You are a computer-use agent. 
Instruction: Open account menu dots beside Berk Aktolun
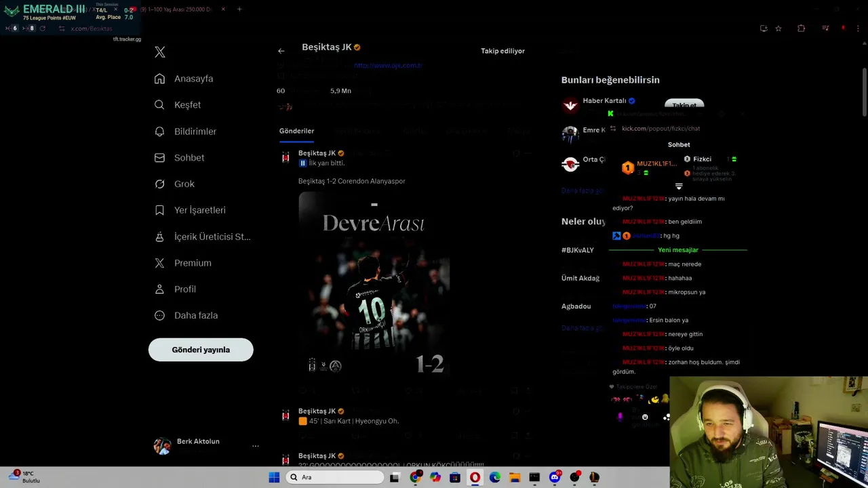click(256, 446)
